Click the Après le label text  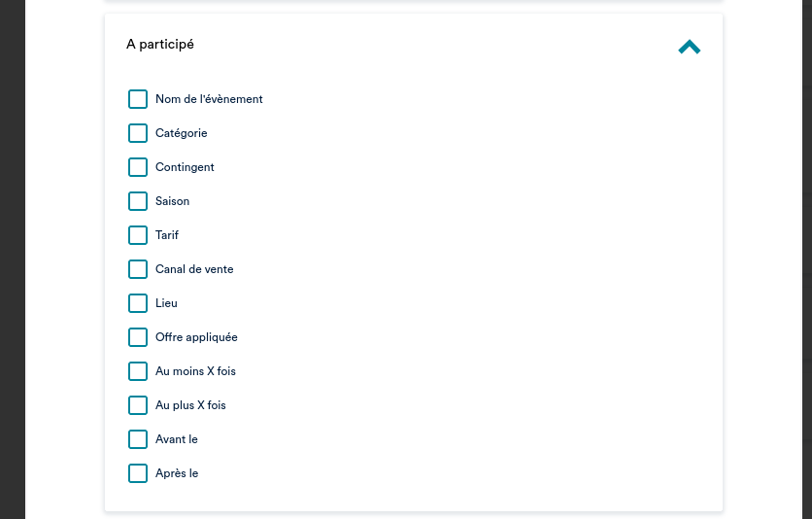click(x=177, y=473)
